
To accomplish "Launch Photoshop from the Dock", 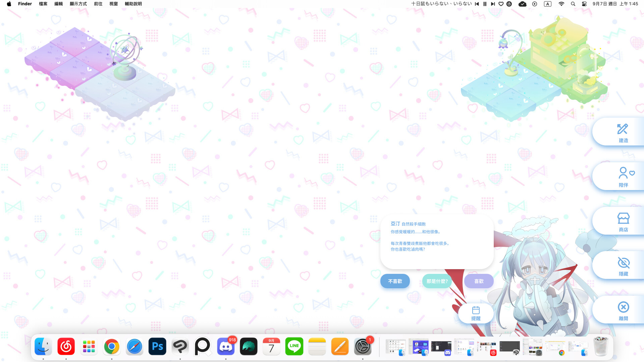I will 157,347.
